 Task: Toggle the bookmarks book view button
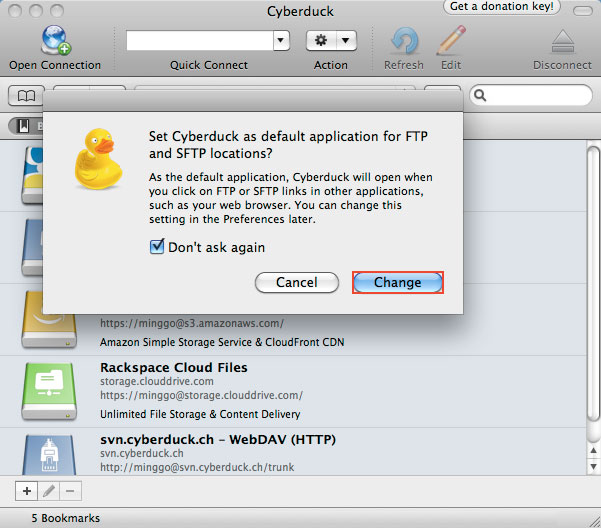[x=26, y=96]
